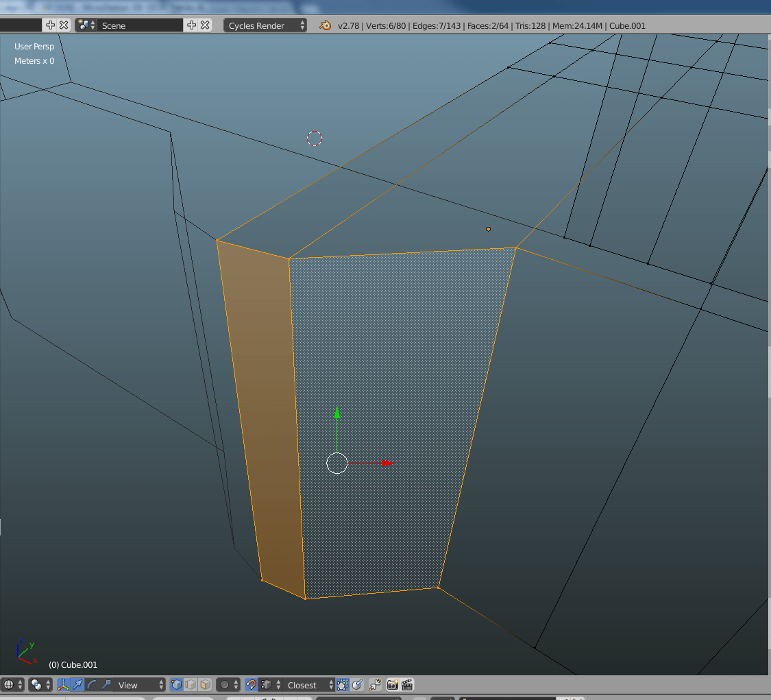Open the Cycles Render engine dropdown
The height and width of the screenshot is (700, 771).
click(264, 25)
